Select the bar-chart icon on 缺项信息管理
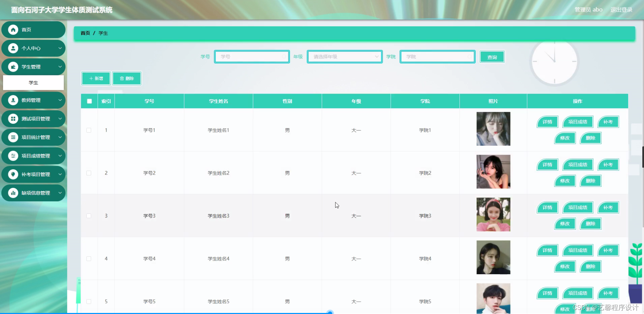This screenshot has width=644, height=314. tap(13, 193)
